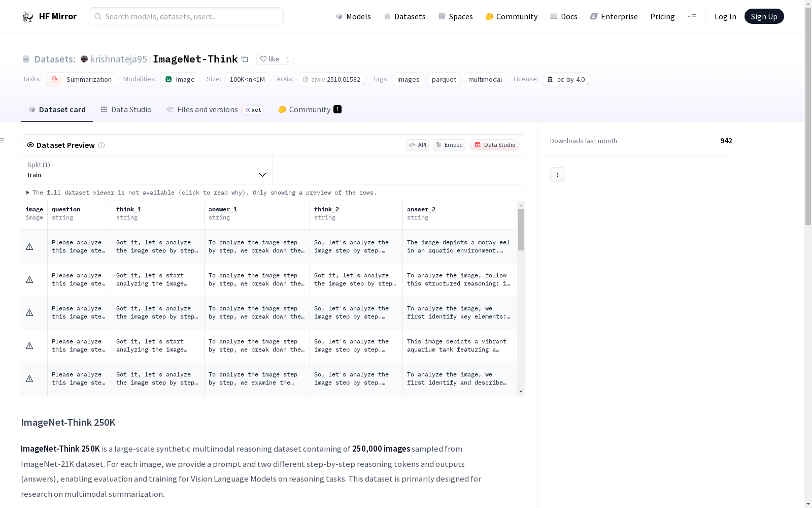Click cell 'This image depicts a vibrant aquarium'
The height and width of the screenshot is (508, 812).
pos(460,346)
